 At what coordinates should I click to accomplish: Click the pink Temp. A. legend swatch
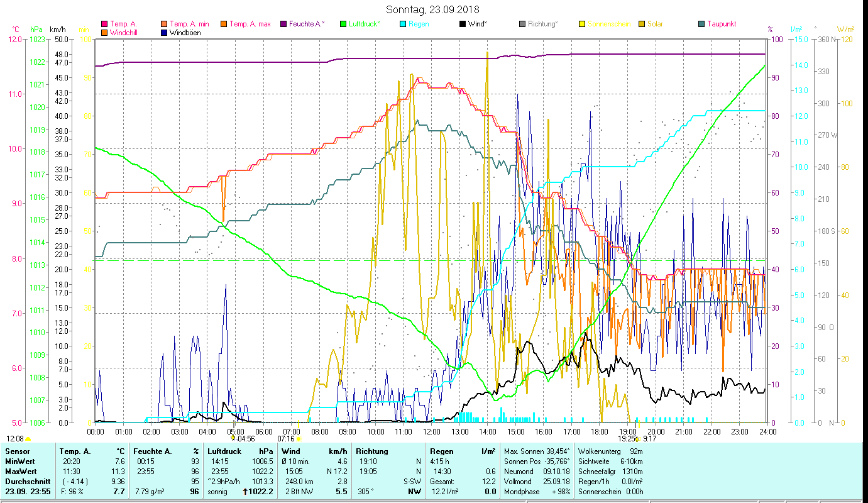[104, 24]
